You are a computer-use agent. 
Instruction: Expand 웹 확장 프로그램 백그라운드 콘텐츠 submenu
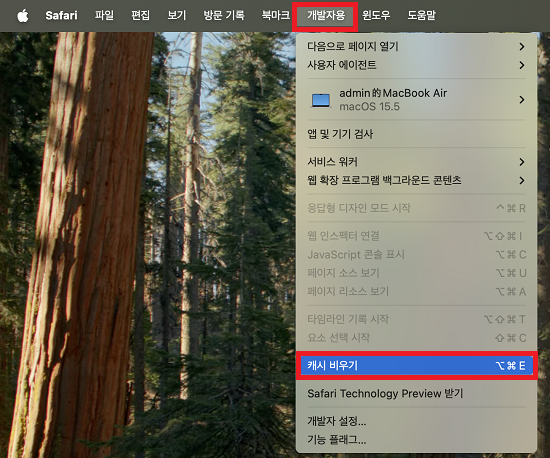click(416, 180)
